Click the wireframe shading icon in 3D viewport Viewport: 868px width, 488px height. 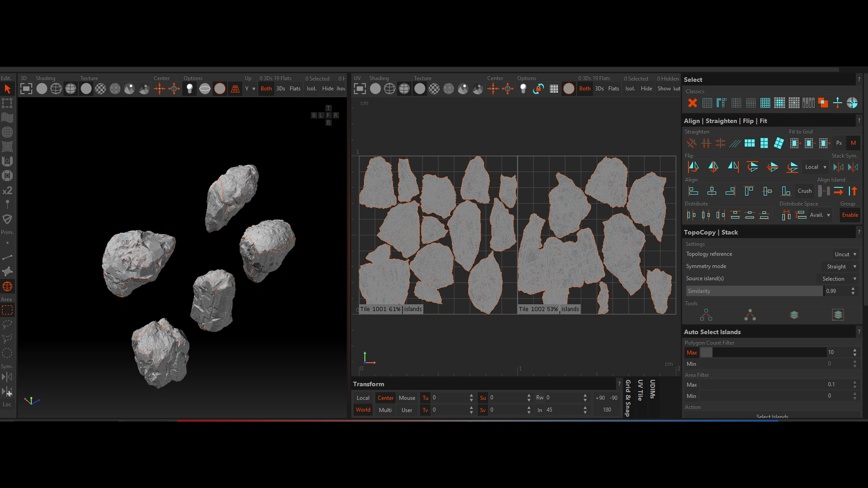[56, 89]
